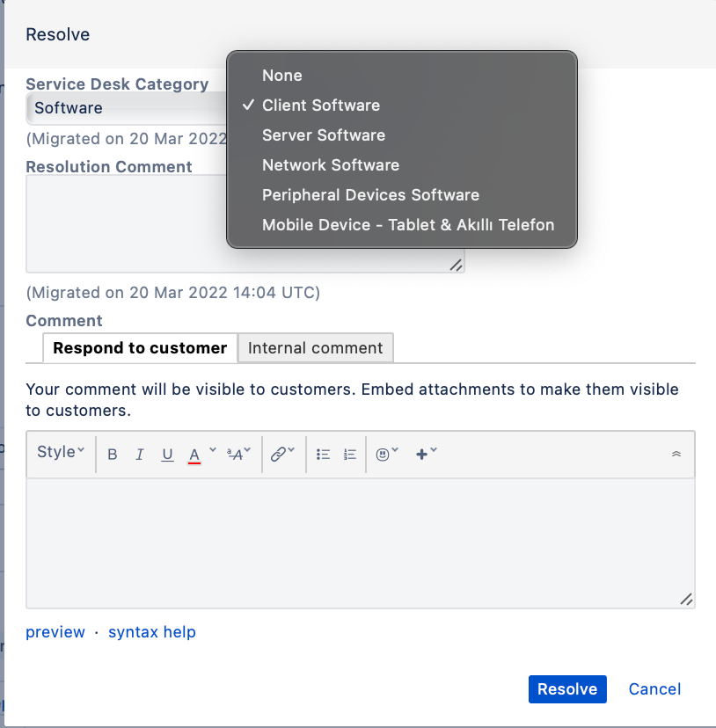
Task: Open the Style dropdown
Action: pos(61,452)
